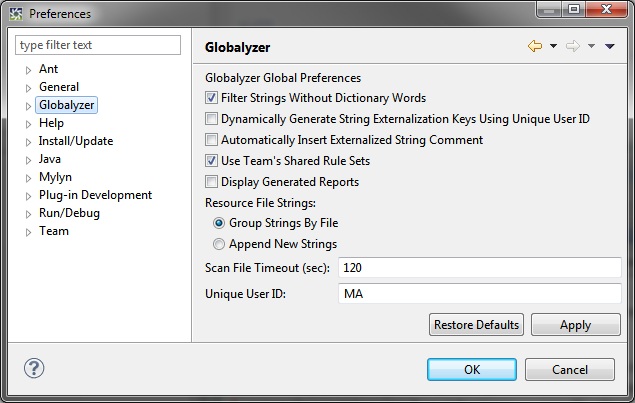Check Display Generated Reports option
Image resolution: width=635 pixels, height=403 pixels.
pyautogui.click(x=211, y=182)
